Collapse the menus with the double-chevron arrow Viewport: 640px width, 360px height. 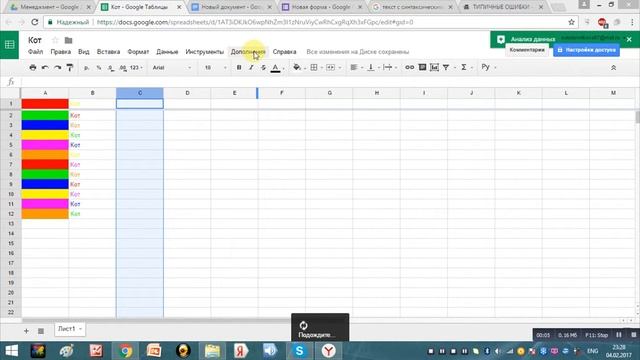613,68
